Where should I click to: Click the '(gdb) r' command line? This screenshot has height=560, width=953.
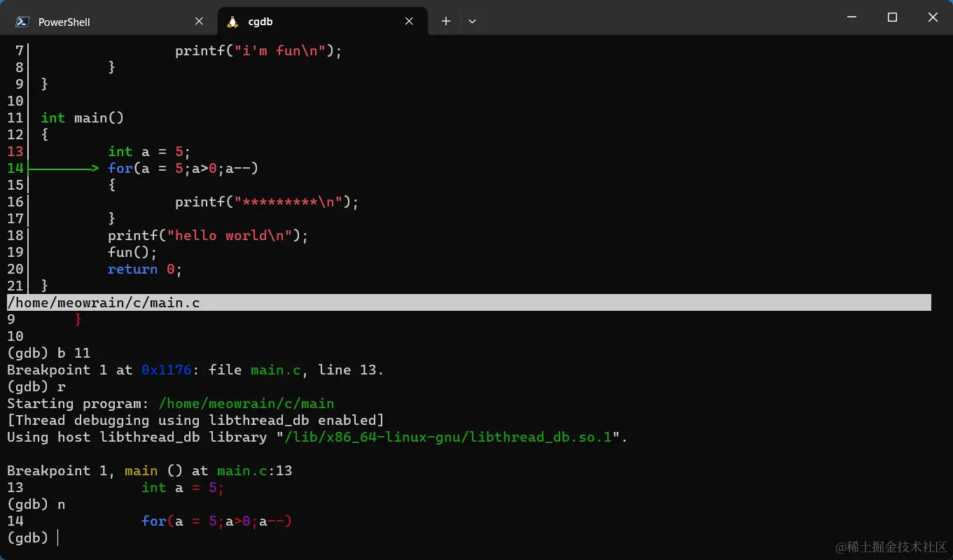click(36, 386)
